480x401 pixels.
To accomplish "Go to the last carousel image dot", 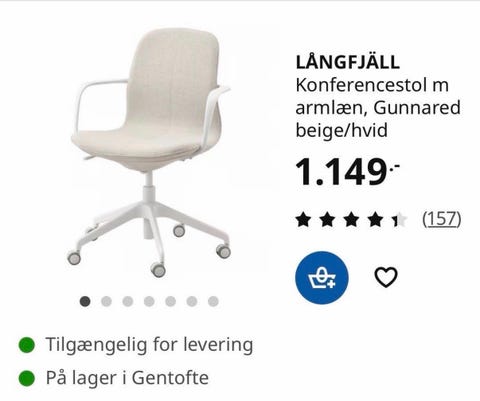I will [x=213, y=302].
